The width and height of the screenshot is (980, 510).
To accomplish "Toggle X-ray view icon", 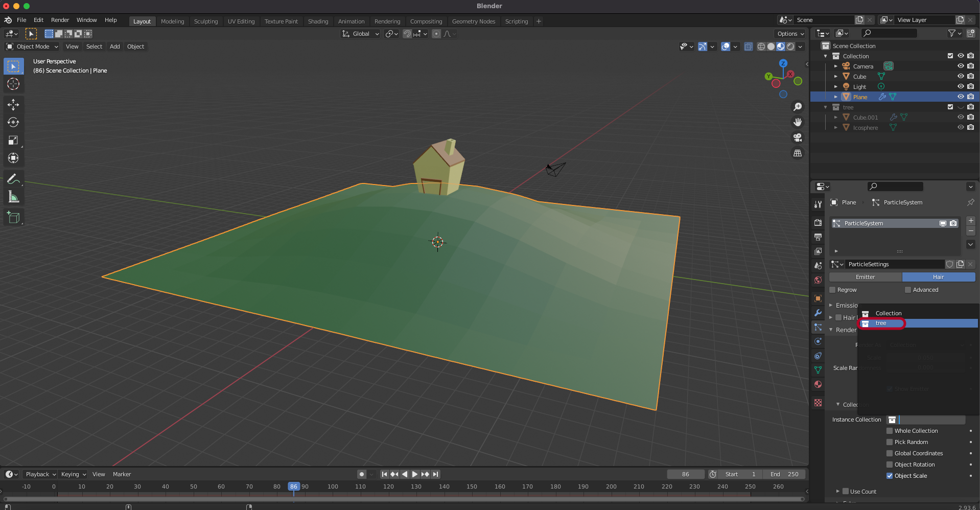I will [748, 47].
